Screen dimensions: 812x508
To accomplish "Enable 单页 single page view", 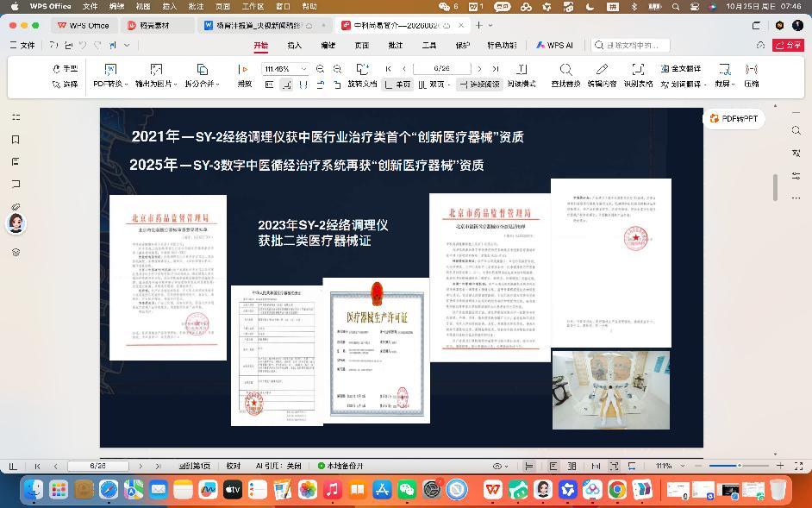I will pos(397,84).
